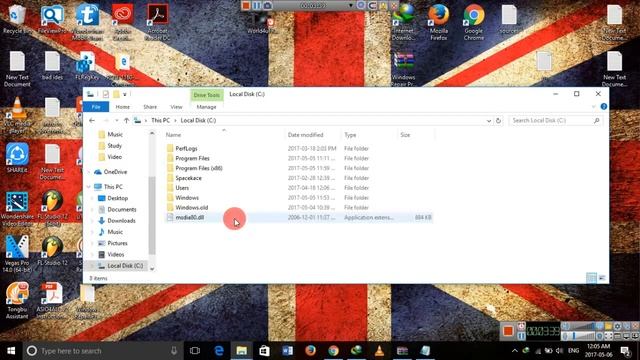The height and width of the screenshot is (360, 640).
Task: Open the View ribbon tab
Action: [176, 107]
